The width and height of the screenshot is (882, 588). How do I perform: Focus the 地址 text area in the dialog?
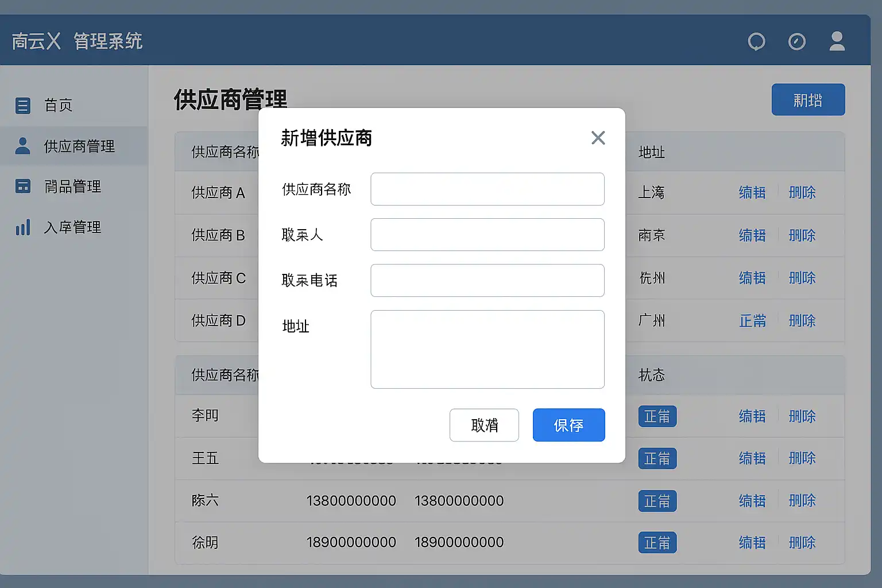488,349
